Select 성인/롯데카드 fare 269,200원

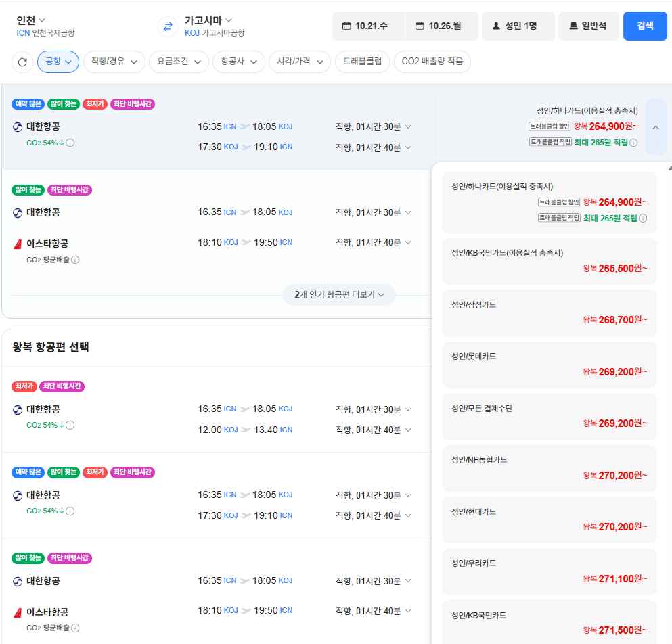[x=550, y=365]
